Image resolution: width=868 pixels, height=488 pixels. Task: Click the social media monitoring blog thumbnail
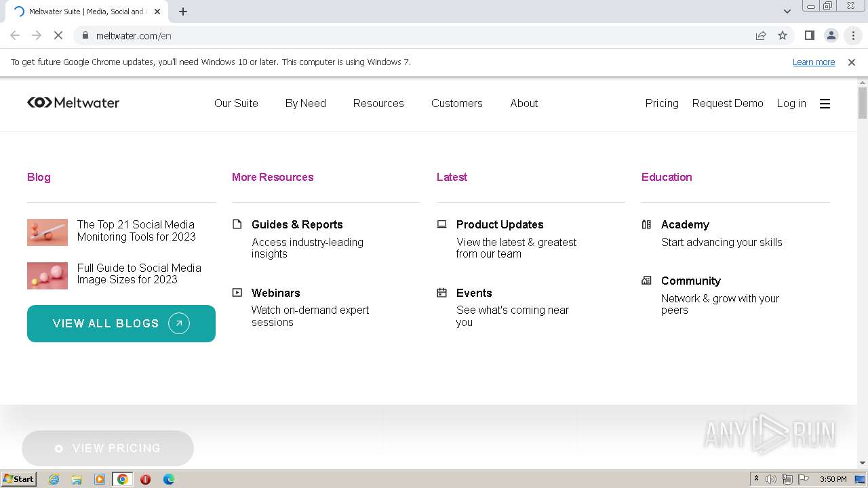[x=47, y=232]
